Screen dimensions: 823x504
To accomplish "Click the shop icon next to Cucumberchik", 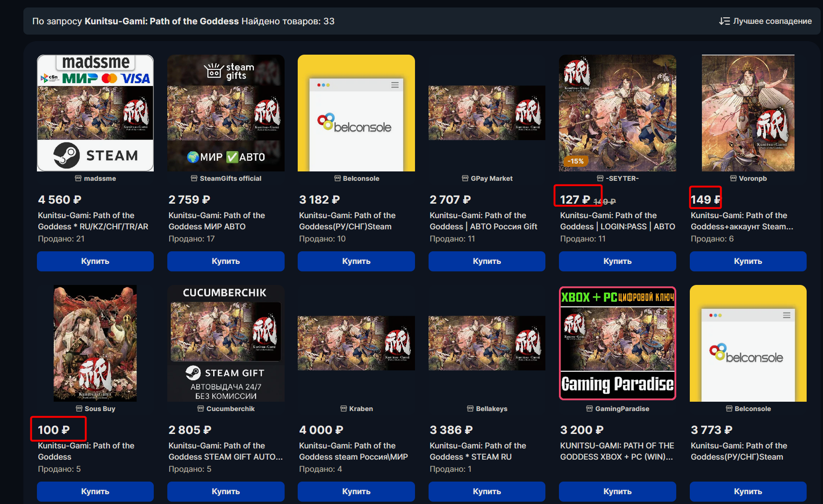I will (x=200, y=409).
